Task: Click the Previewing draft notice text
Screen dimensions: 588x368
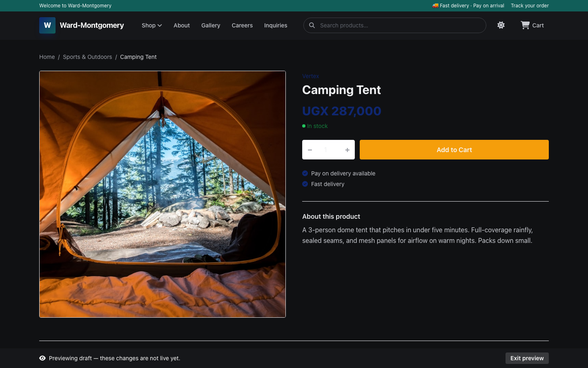Action: [x=114, y=358]
